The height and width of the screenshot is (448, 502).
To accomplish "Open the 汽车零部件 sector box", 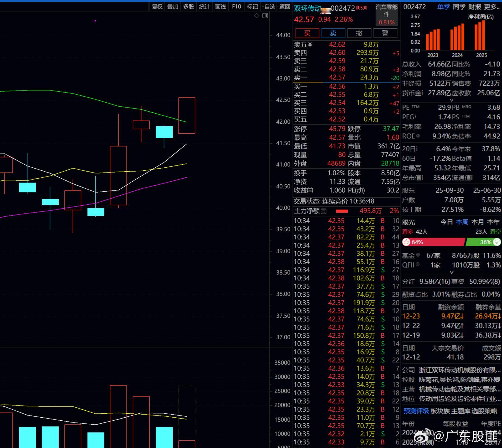I will point(386,14).
